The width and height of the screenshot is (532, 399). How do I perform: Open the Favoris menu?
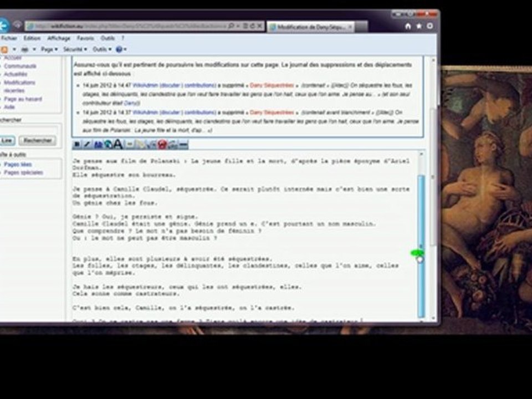85,38
